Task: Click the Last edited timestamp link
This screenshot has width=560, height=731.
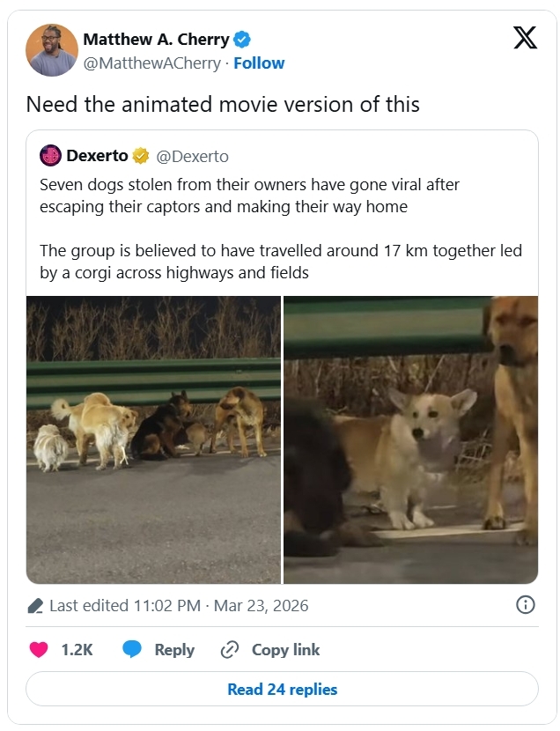Action: coord(179,606)
